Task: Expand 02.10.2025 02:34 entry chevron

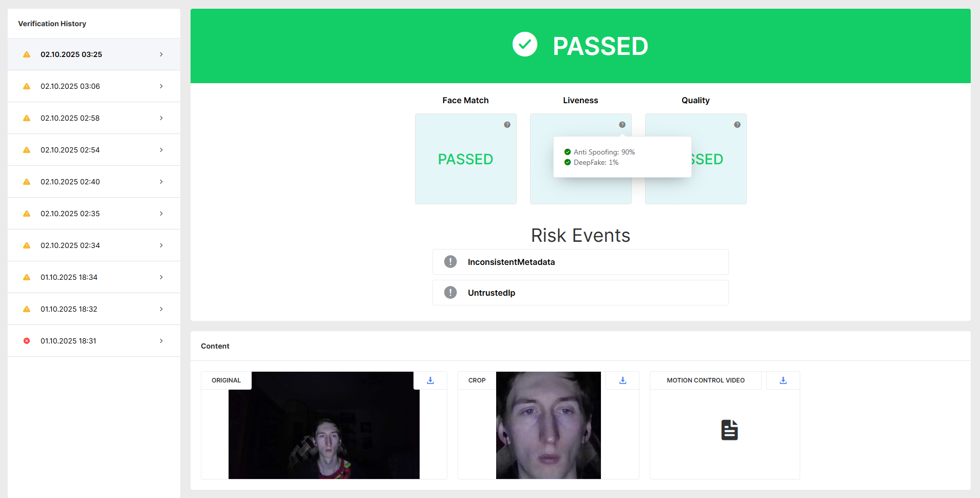Action: pos(161,245)
